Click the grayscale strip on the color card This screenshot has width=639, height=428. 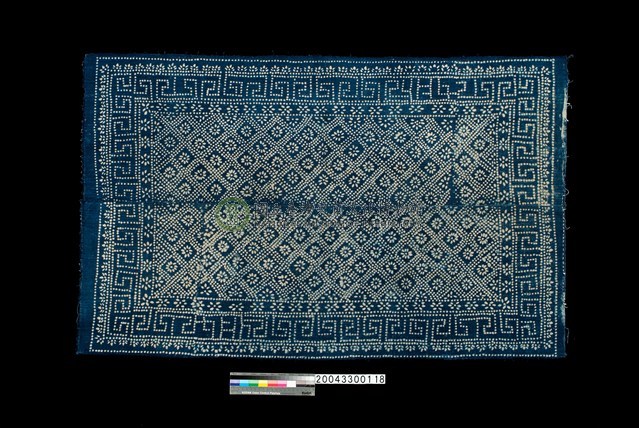tap(272, 377)
